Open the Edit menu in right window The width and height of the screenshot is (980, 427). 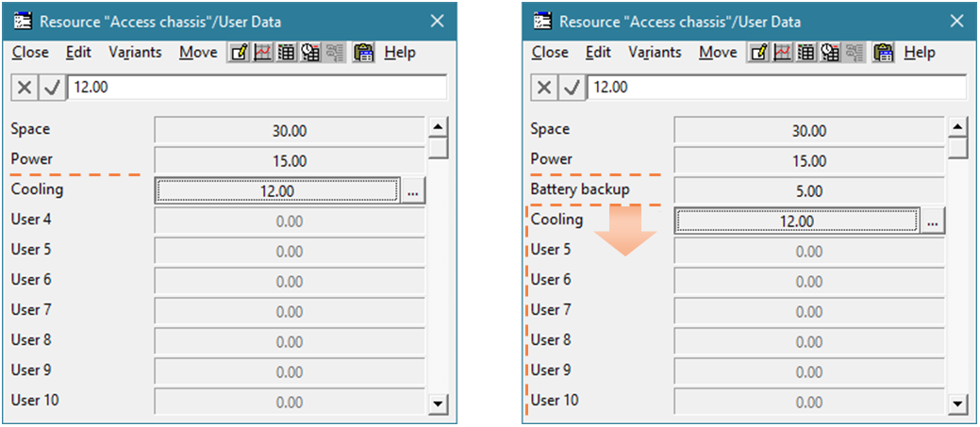pyautogui.click(x=598, y=53)
